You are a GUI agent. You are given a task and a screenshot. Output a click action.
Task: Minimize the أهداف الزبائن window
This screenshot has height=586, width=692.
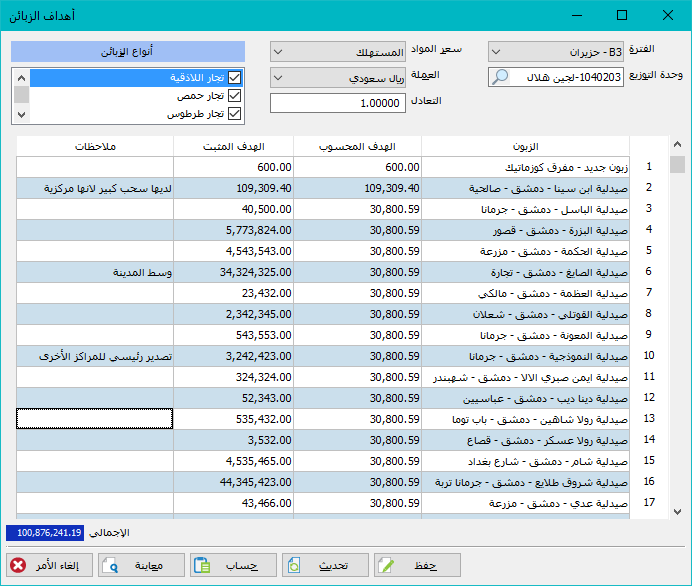576,15
